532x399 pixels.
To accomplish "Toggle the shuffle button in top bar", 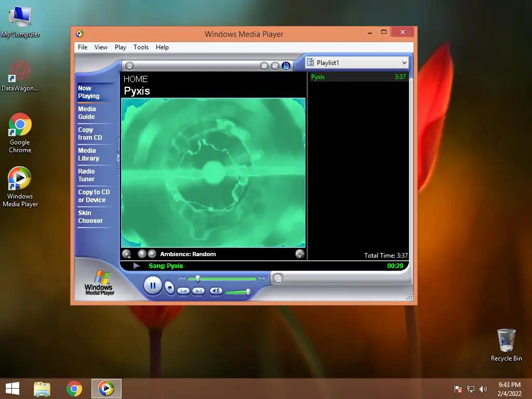I will 264,66.
